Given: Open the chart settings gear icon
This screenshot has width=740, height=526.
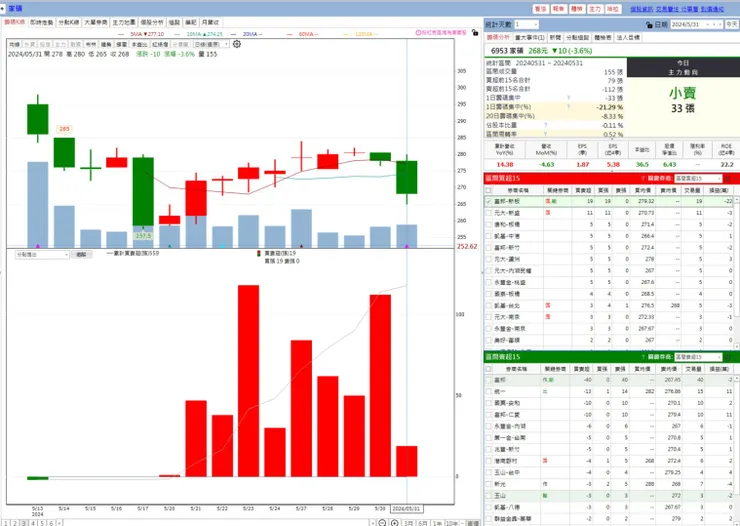Looking at the screenshot, I should point(237,44).
